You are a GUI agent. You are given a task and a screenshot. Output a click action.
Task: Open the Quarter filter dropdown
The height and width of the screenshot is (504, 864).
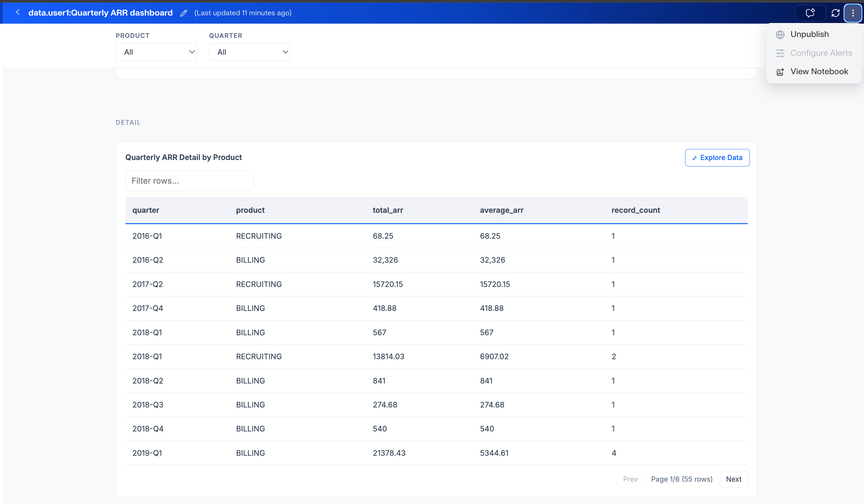[250, 52]
